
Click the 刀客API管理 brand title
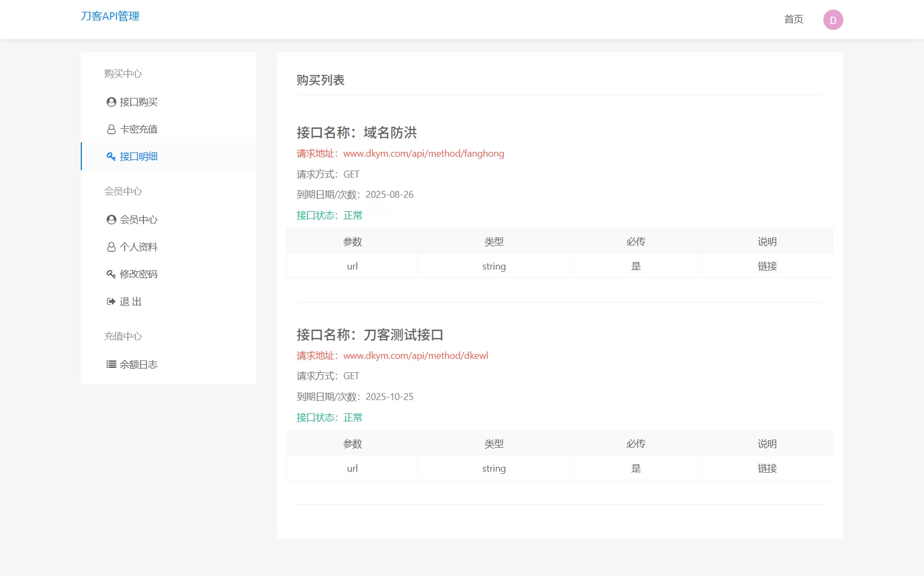tap(109, 16)
